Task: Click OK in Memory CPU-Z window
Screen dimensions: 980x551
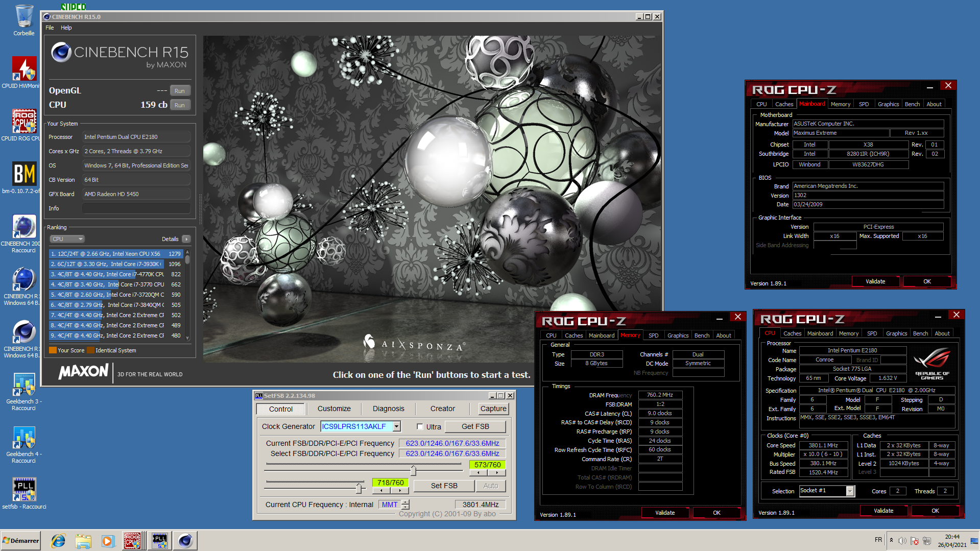Action: (717, 513)
